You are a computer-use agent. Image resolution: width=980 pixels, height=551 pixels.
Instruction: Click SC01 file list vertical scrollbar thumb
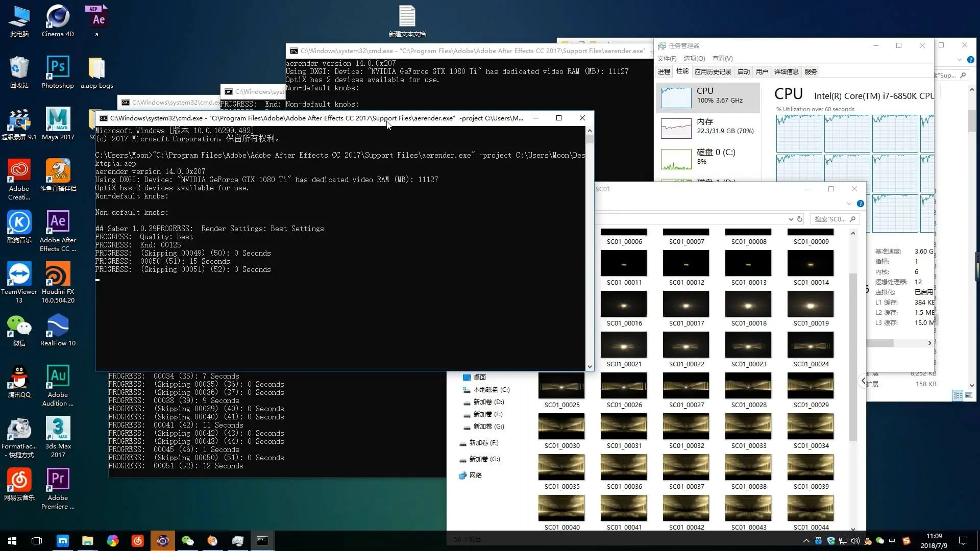(853, 357)
